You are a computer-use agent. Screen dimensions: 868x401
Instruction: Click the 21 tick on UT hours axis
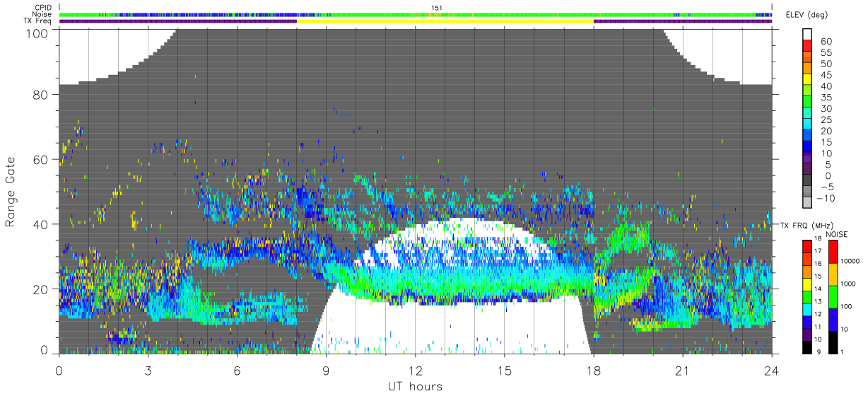[683, 370]
